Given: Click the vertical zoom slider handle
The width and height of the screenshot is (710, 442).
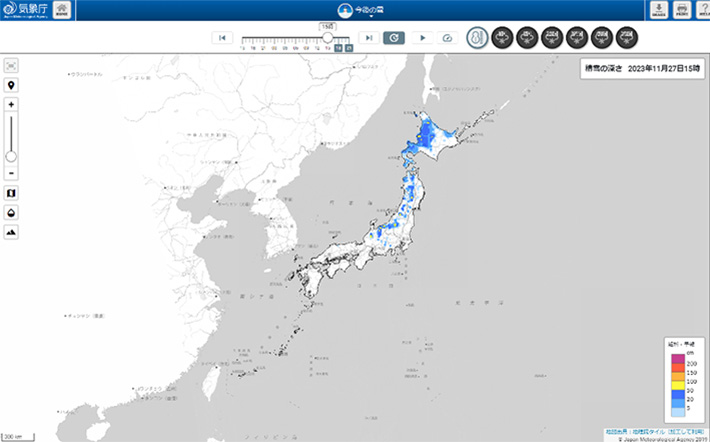Looking at the screenshot, I should tap(11, 156).
